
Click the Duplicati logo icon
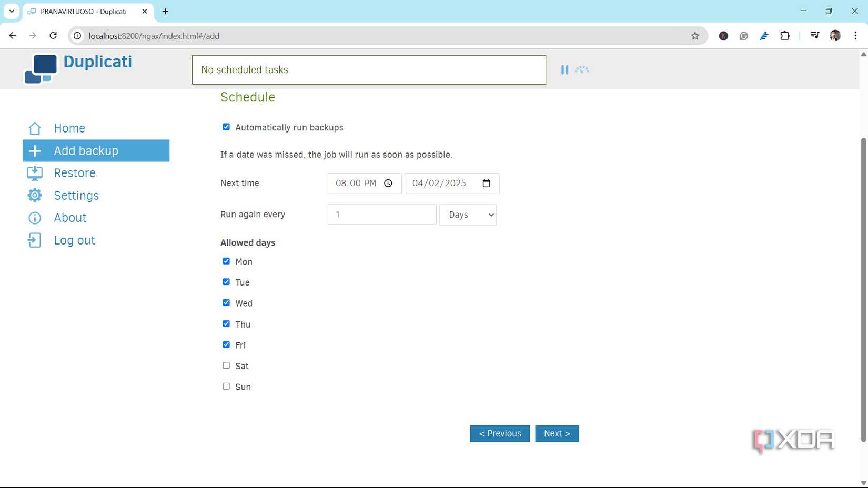point(41,69)
